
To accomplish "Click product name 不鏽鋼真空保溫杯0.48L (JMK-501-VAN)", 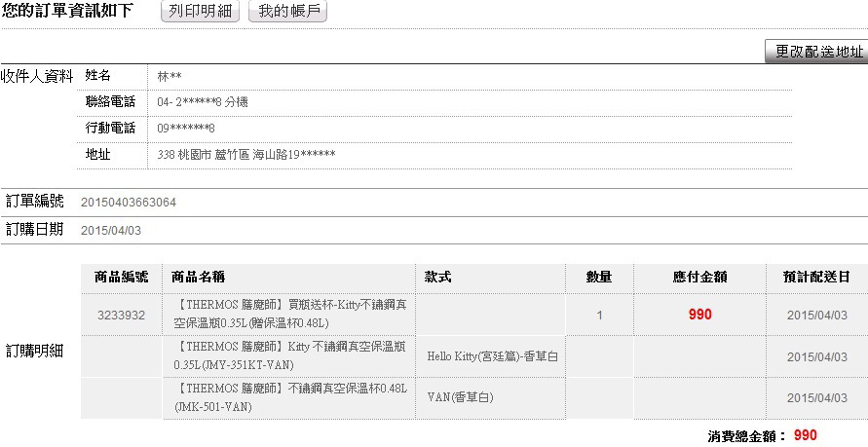I will (x=290, y=397).
